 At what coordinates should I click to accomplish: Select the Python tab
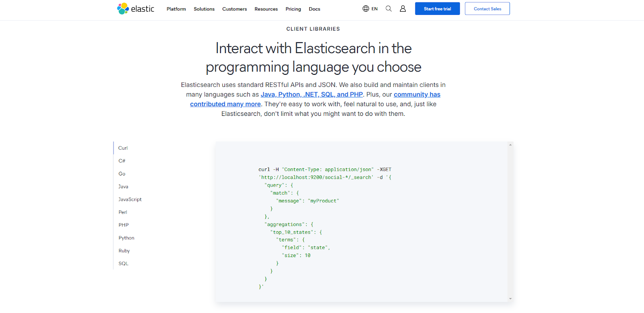pos(126,238)
